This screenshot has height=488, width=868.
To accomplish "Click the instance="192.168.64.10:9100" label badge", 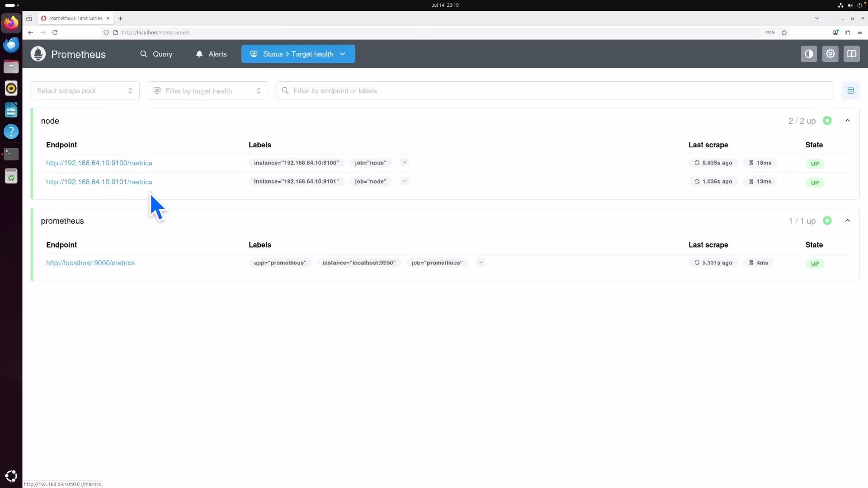I will pos(296,163).
